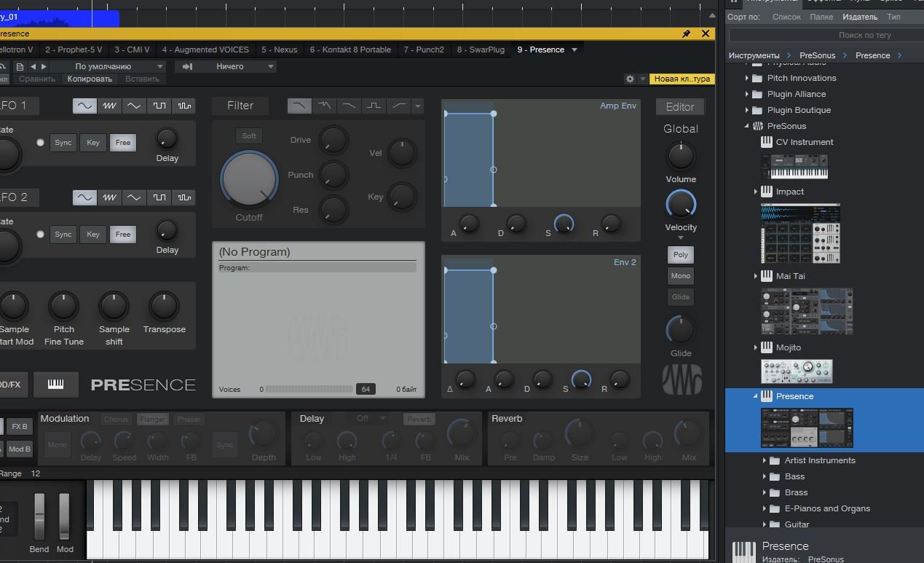Click the CV Instrument keyboard icon

[x=767, y=142]
